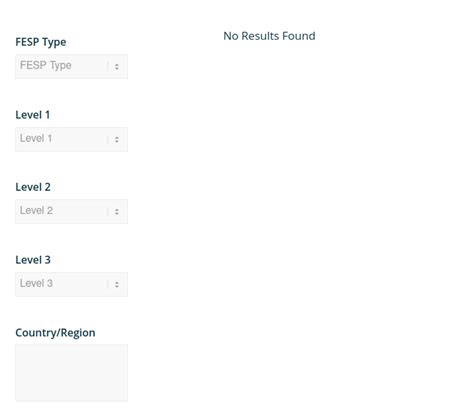The image size is (474, 410).
Task: Click the bold Level 3 field label
Action: tap(33, 260)
